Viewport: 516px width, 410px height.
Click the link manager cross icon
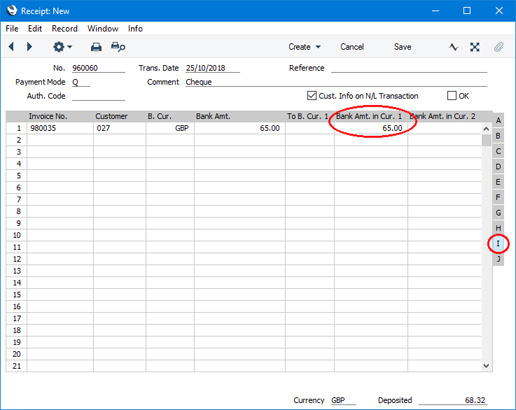coord(475,47)
